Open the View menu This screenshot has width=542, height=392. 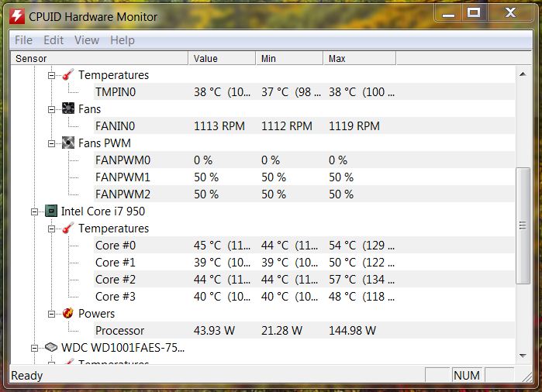(x=87, y=40)
